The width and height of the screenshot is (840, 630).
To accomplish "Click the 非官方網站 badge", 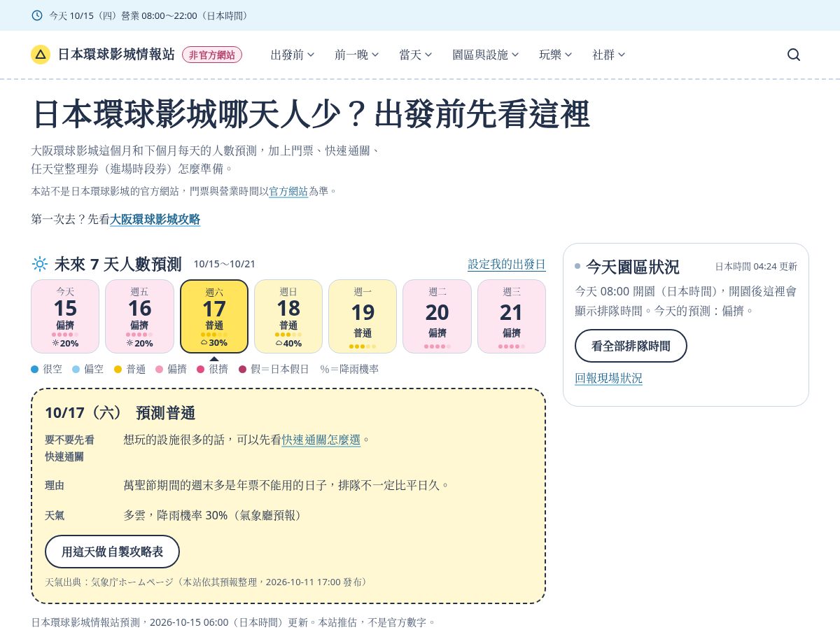I will 212,55.
